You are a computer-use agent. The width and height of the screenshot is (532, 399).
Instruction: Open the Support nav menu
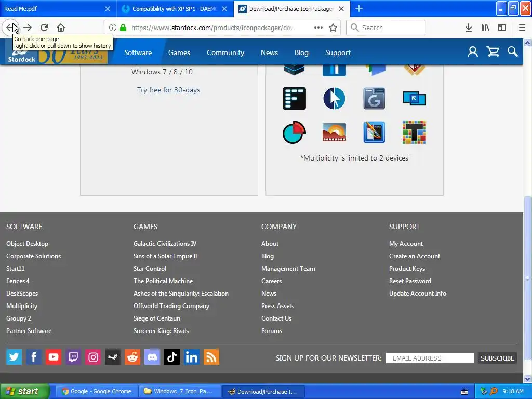coord(338,52)
